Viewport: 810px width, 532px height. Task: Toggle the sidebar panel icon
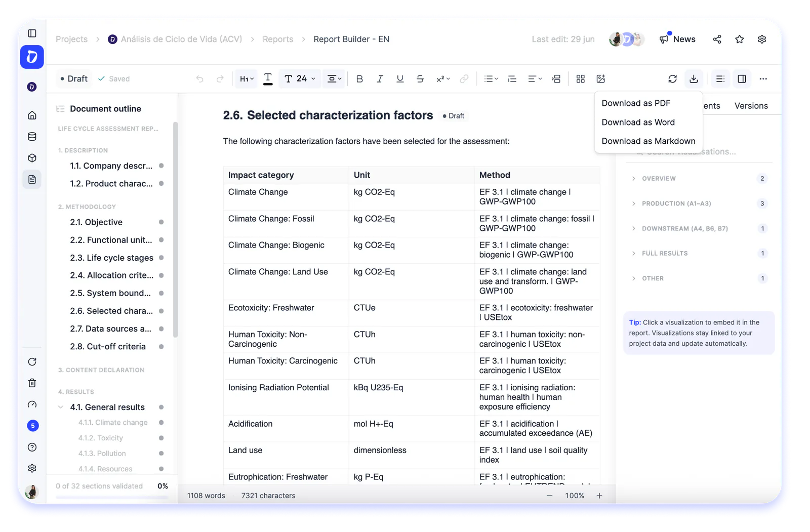pos(32,33)
